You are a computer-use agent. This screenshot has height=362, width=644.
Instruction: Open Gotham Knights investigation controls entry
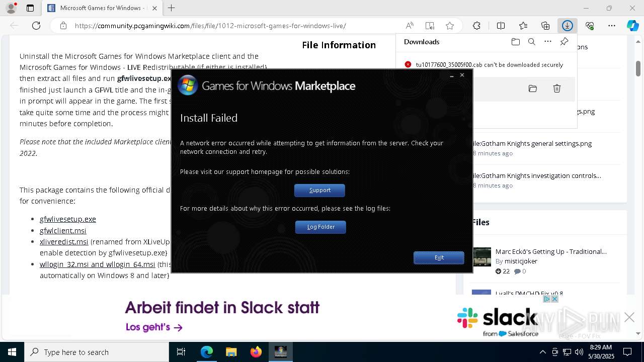coord(537,175)
